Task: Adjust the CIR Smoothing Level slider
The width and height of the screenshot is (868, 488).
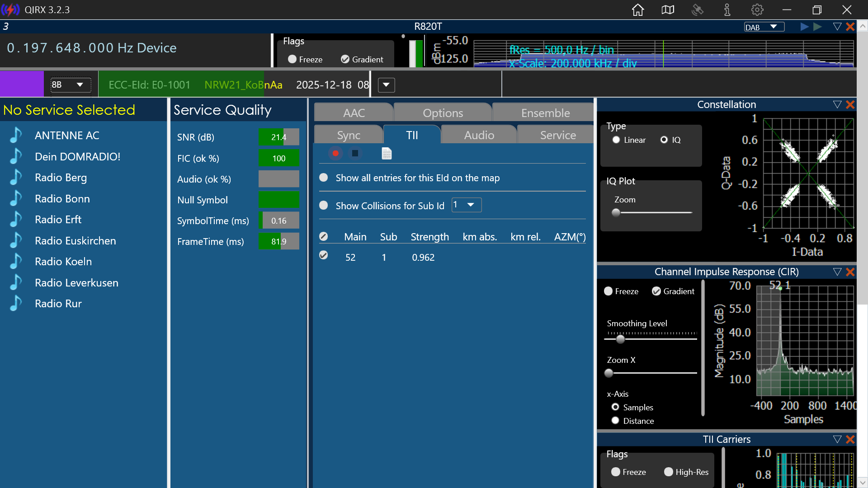Action: pyautogui.click(x=621, y=339)
